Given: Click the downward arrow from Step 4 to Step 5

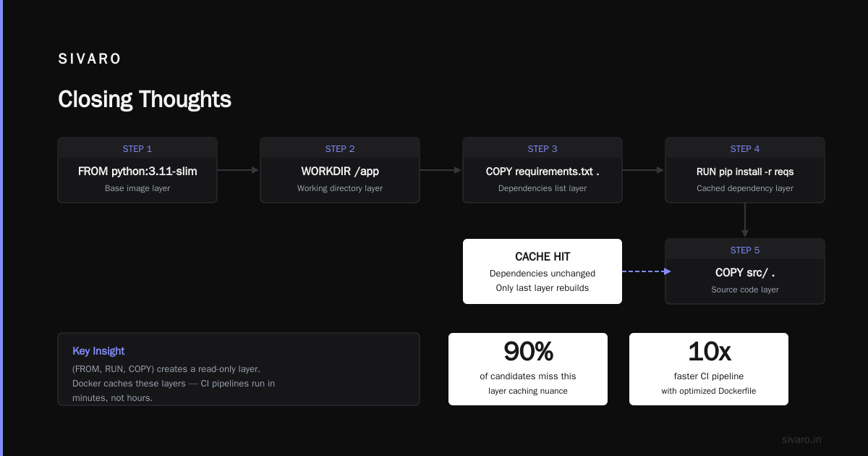Looking at the screenshot, I should click(x=745, y=220).
